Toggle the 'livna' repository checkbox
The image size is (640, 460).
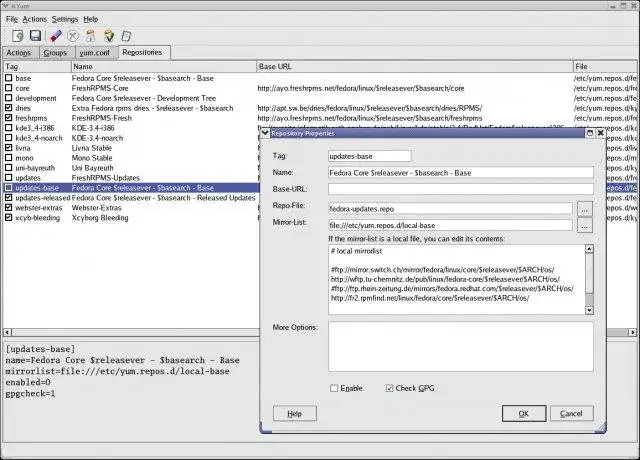9,147
